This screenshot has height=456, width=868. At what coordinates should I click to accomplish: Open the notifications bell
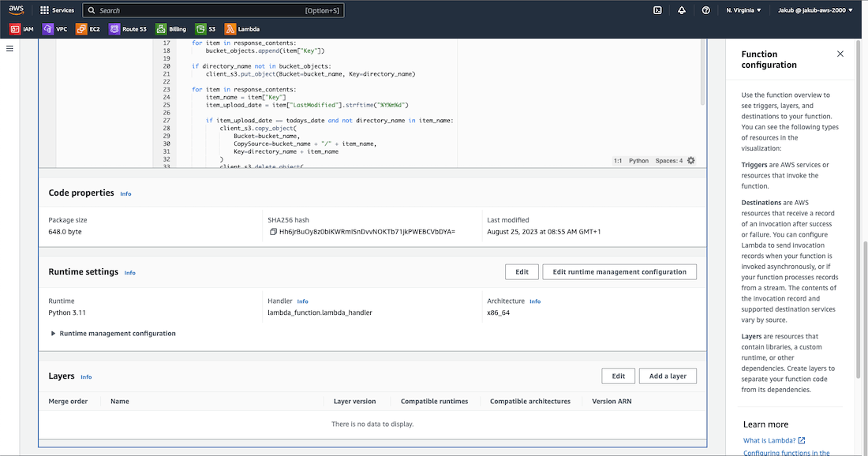point(681,10)
